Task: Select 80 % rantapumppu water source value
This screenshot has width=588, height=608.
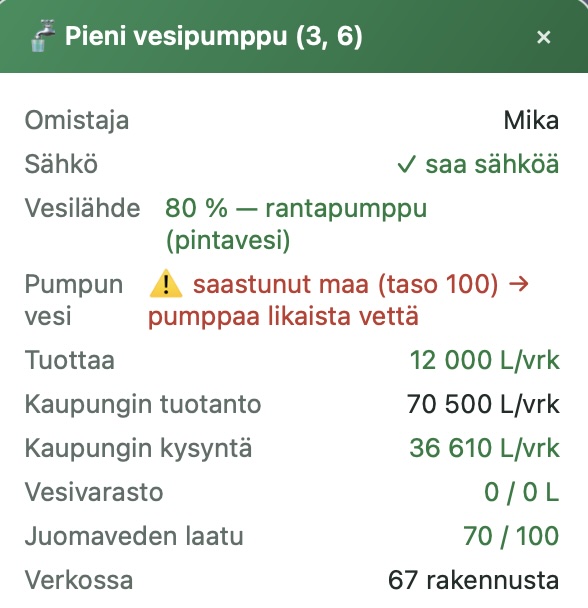Action: click(x=296, y=224)
